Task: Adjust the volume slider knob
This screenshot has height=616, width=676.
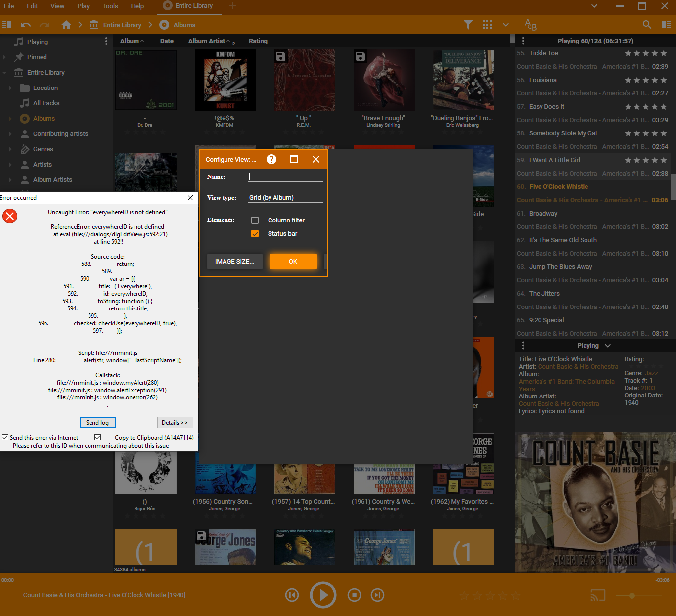Action: click(x=631, y=596)
